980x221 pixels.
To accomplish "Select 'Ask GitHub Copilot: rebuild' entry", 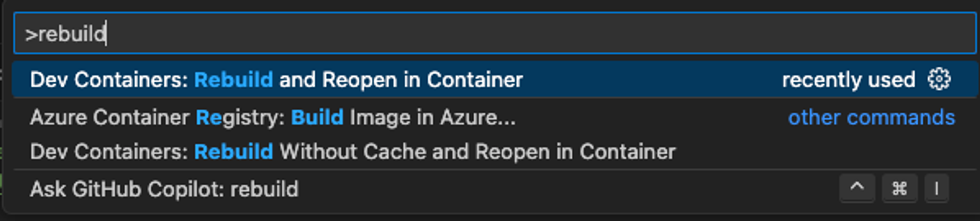I will click(x=164, y=189).
